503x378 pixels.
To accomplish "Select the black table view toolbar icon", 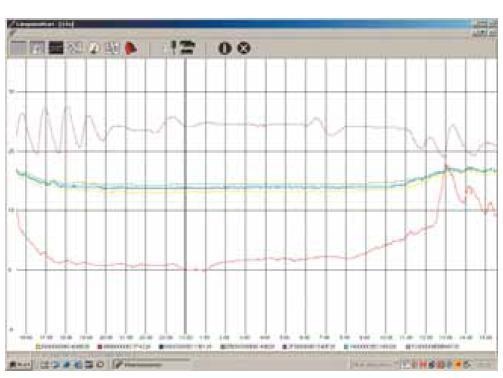I will pyautogui.click(x=56, y=48).
